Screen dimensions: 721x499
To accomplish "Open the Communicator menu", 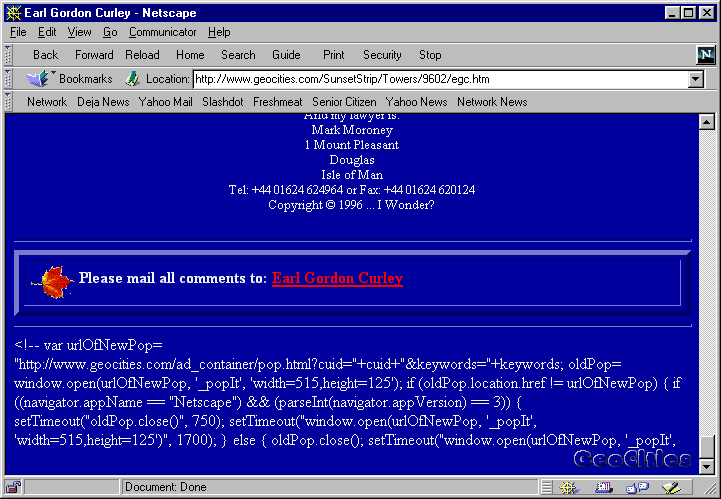I will coord(162,32).
